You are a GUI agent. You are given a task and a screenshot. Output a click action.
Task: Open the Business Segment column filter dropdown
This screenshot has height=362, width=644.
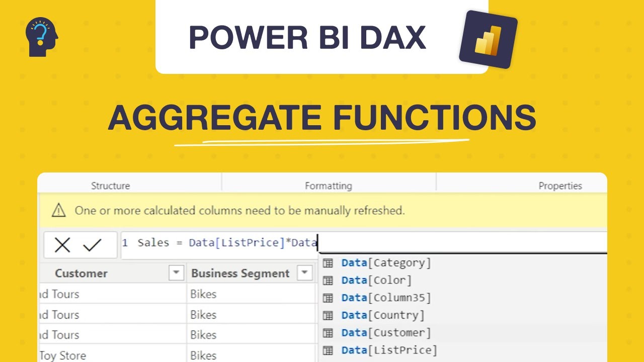pos(304,273)
